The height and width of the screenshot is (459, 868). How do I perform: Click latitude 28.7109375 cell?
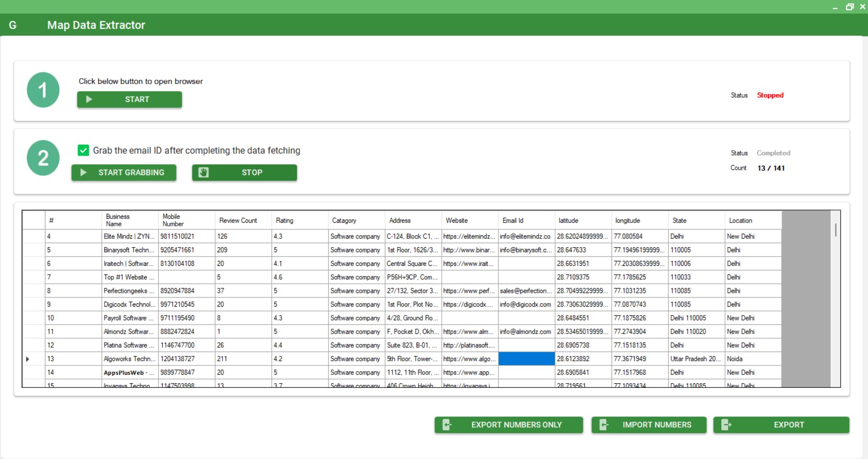coord(583,277)
